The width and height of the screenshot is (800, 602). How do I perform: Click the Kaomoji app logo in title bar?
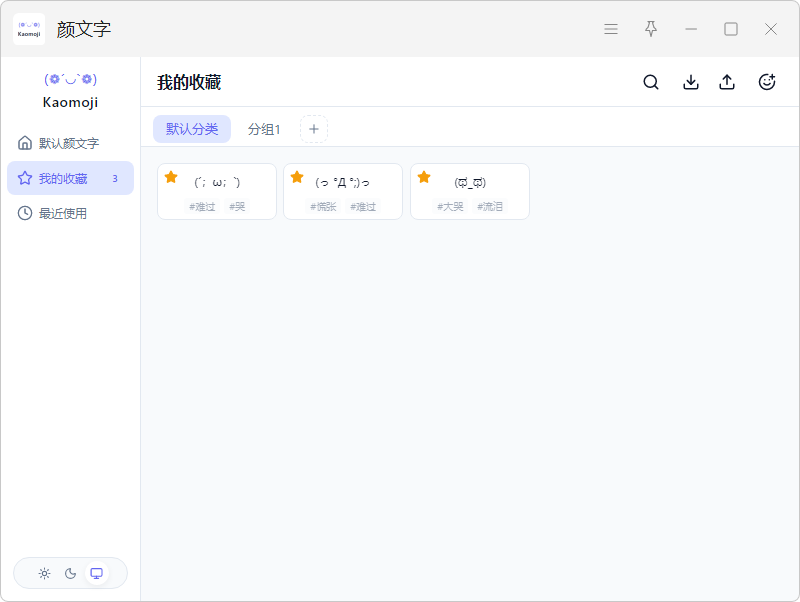click(x=29, y=29)
